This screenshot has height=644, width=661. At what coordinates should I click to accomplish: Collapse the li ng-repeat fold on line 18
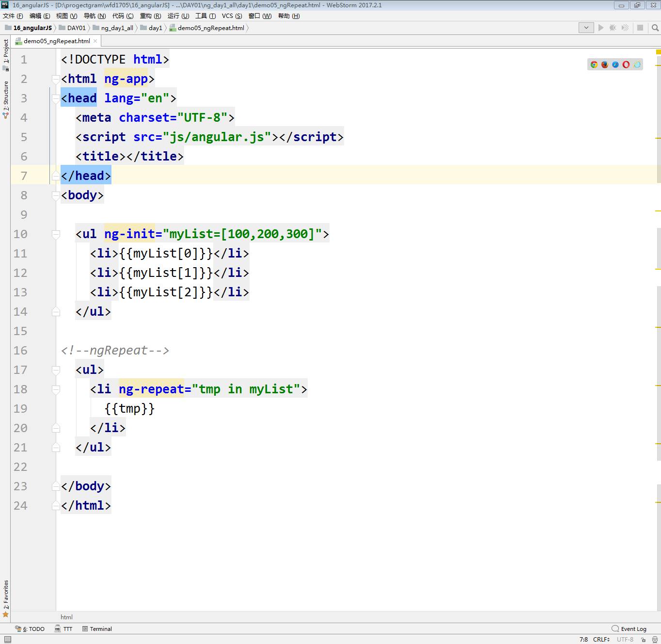(56, 389)
